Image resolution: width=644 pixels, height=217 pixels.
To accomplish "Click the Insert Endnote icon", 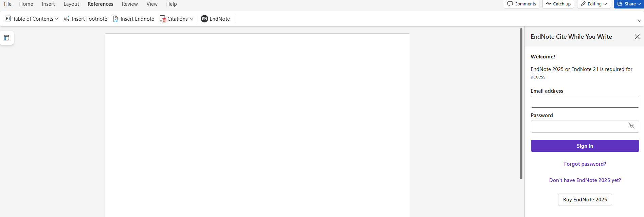I will (x=115, y=19).
